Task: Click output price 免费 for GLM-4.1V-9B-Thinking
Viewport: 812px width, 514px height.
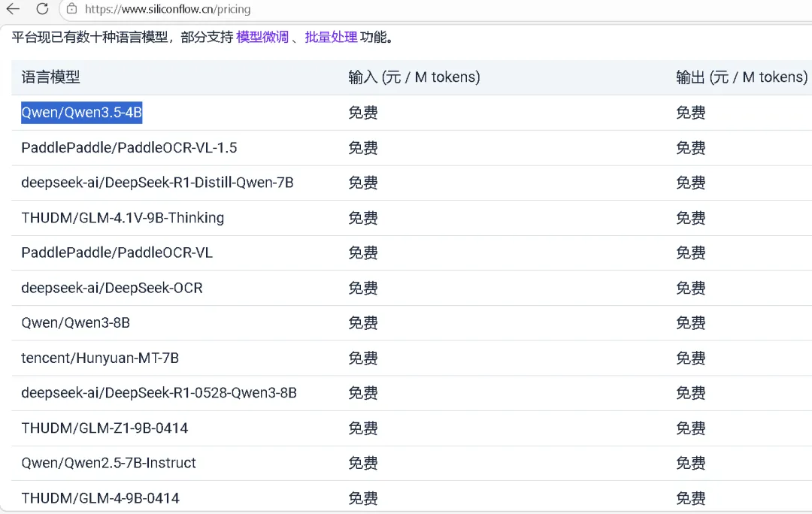Action: (x=691, y=218)
